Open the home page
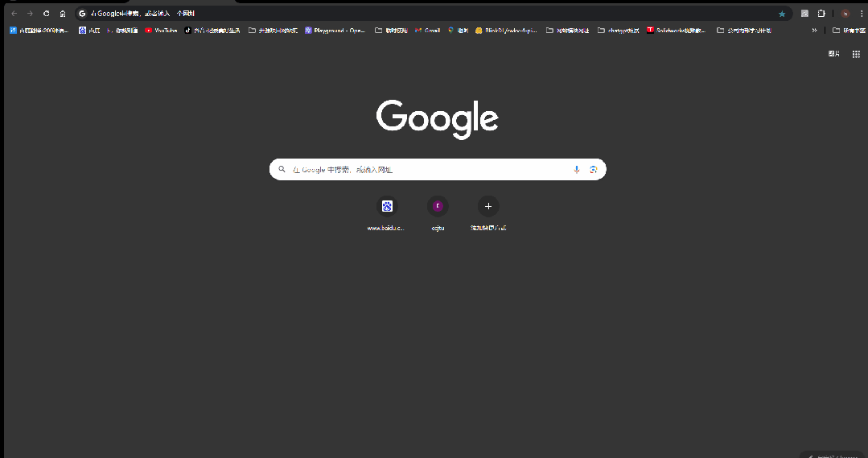 coord(63,14)
